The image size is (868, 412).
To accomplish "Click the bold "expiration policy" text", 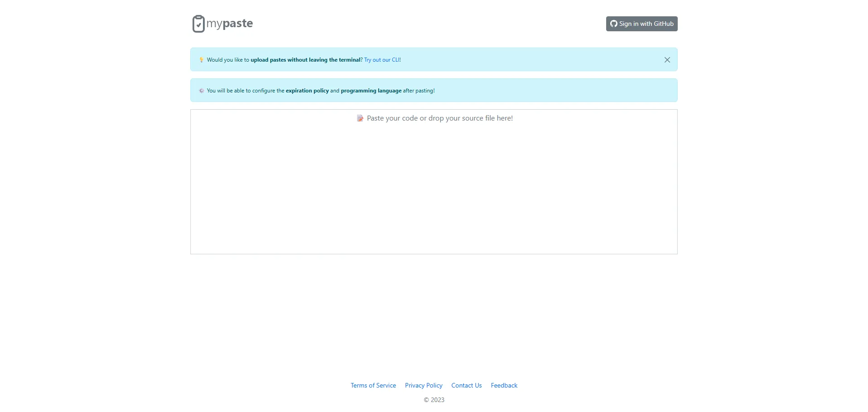I will pyautogui.click(x=307, y=91).
